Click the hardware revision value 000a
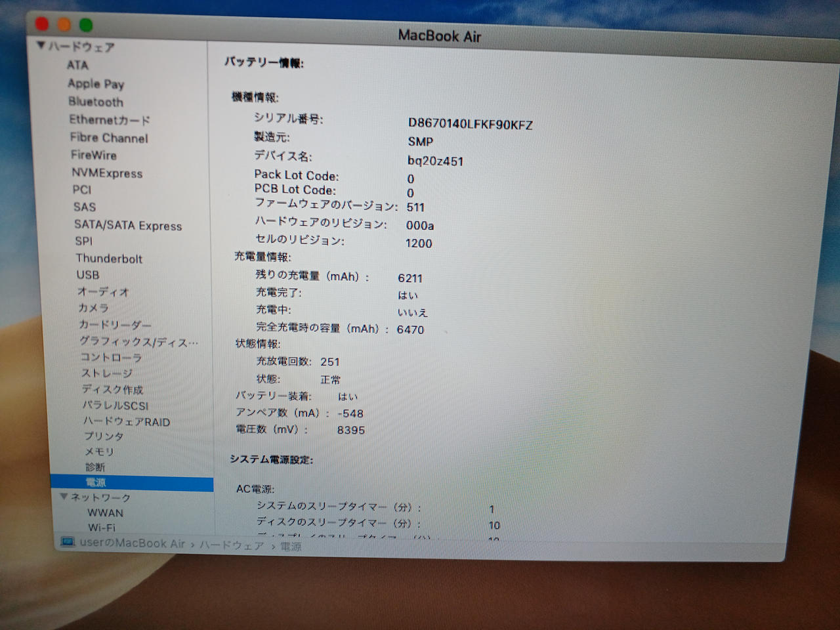 click(420, 226)
